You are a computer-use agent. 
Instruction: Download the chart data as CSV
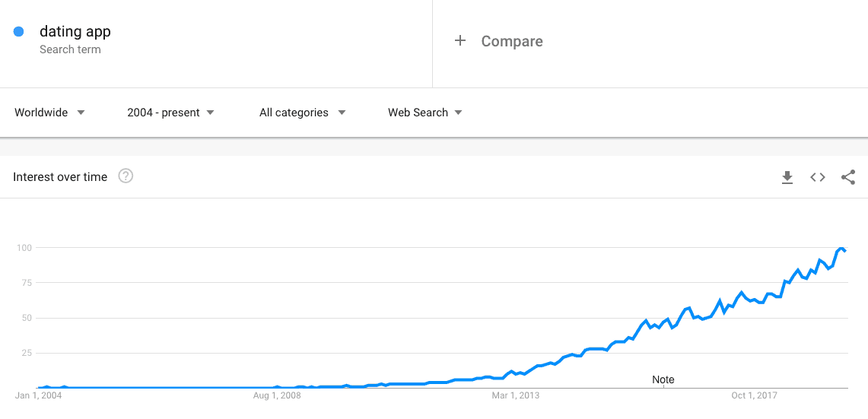click(787, 177)
